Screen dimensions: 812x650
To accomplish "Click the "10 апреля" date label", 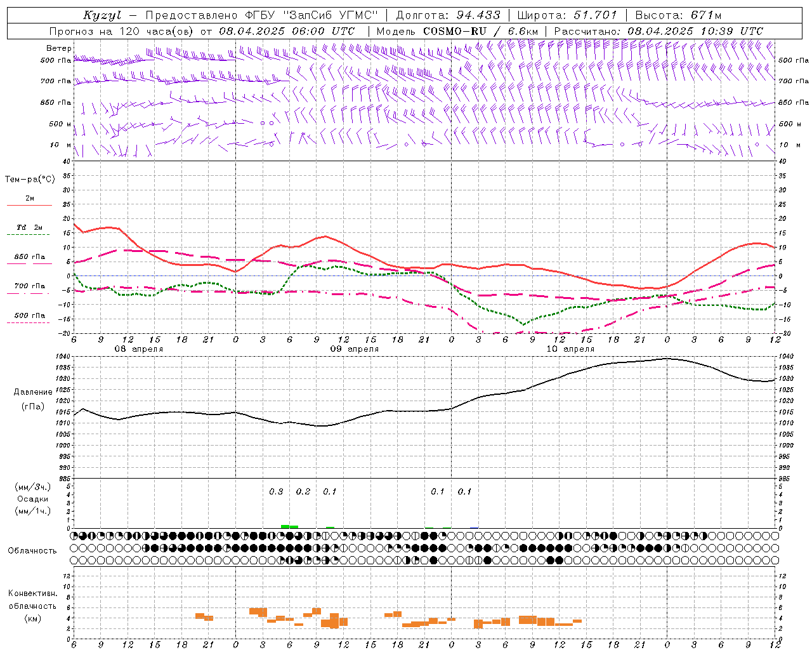I will click(x=570, y=349).
